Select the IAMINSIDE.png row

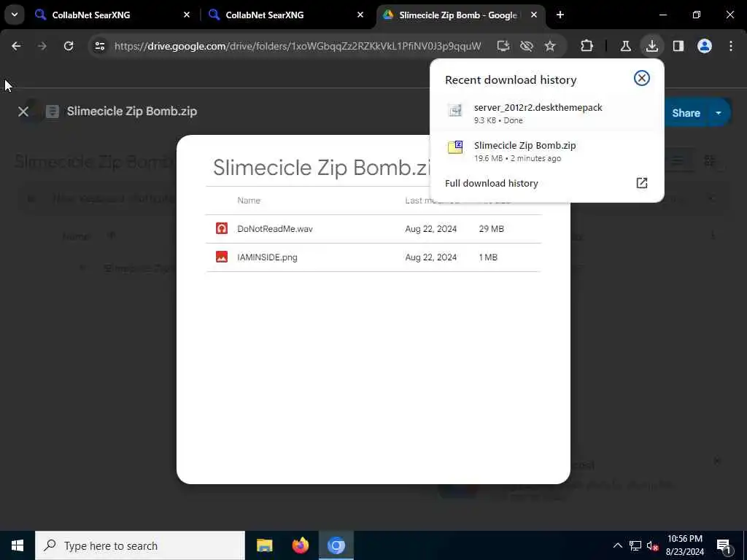pos(373,257)
